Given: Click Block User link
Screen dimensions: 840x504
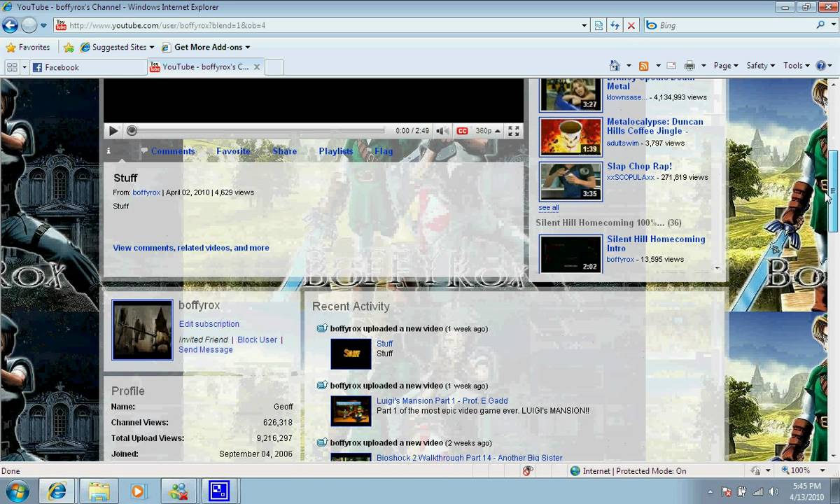Looking at the screenshot, I should 257,339.
